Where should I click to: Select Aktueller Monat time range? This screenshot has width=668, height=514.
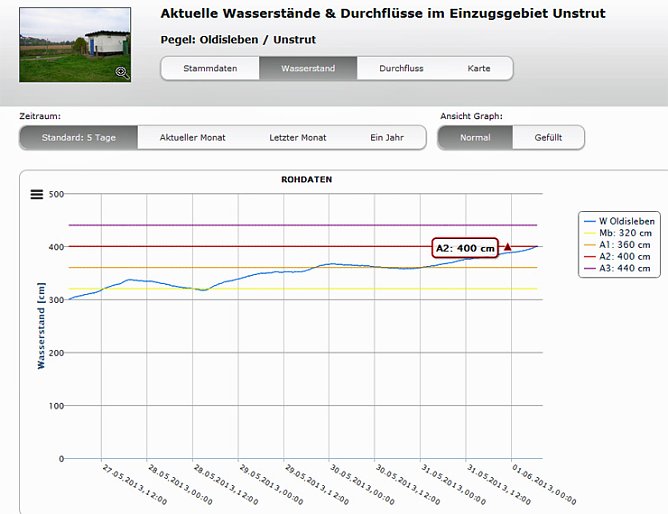[192, 138]
